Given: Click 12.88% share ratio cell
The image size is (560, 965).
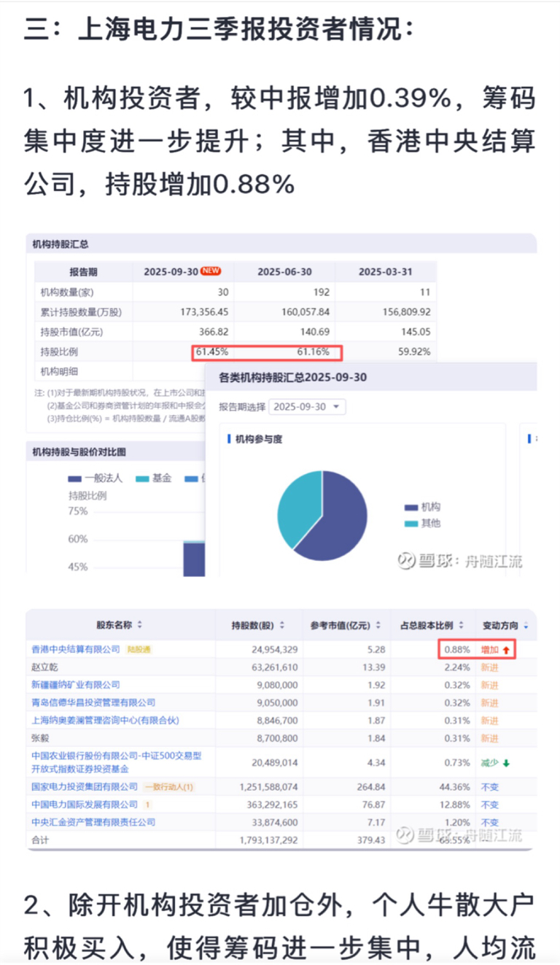Looking at the screenshot, I should pyautogui.click(x=456, y=805).
